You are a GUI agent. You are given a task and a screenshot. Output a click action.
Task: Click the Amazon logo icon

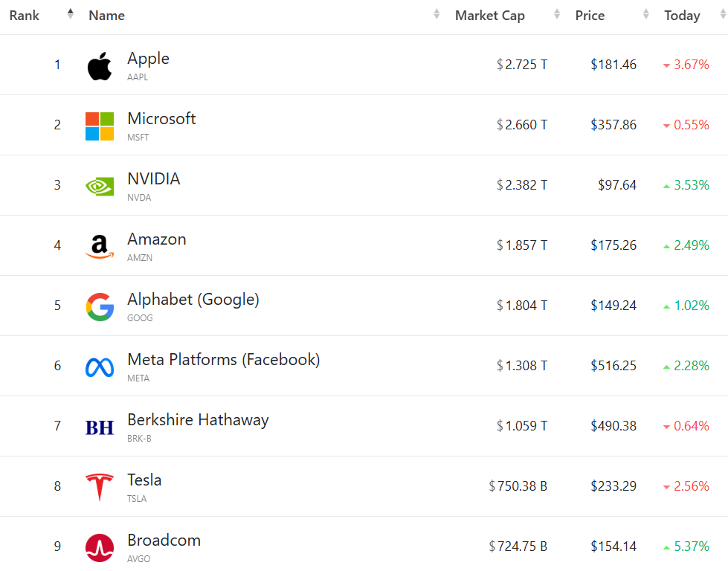coord(100,246)
